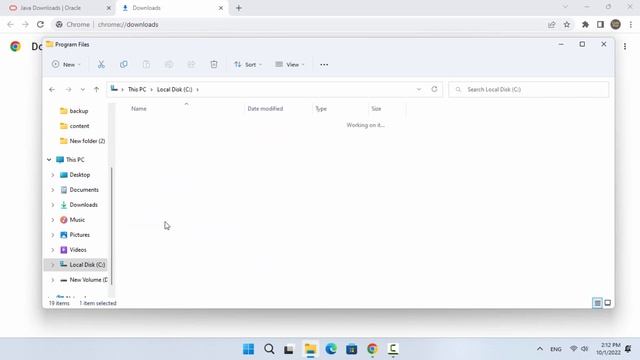Open Microsoft Store from taskbar
Viewport: 640px width, 360px height.
coord(351,349)
